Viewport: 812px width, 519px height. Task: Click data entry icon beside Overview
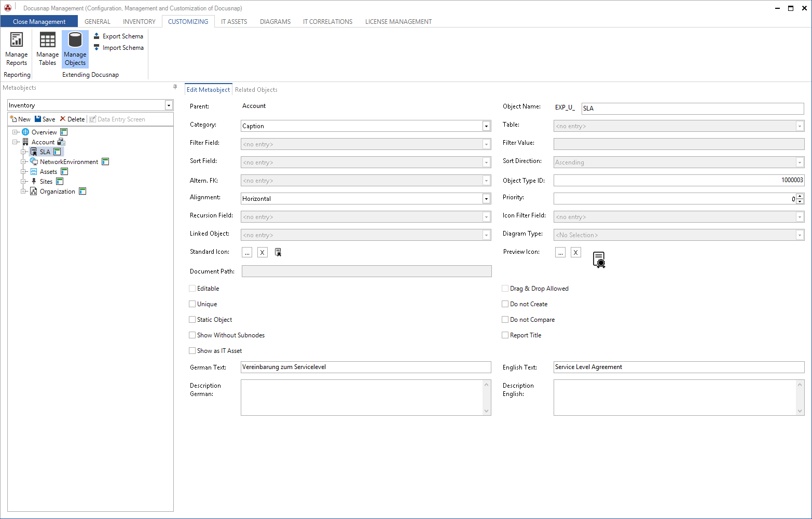click(64, 132)
